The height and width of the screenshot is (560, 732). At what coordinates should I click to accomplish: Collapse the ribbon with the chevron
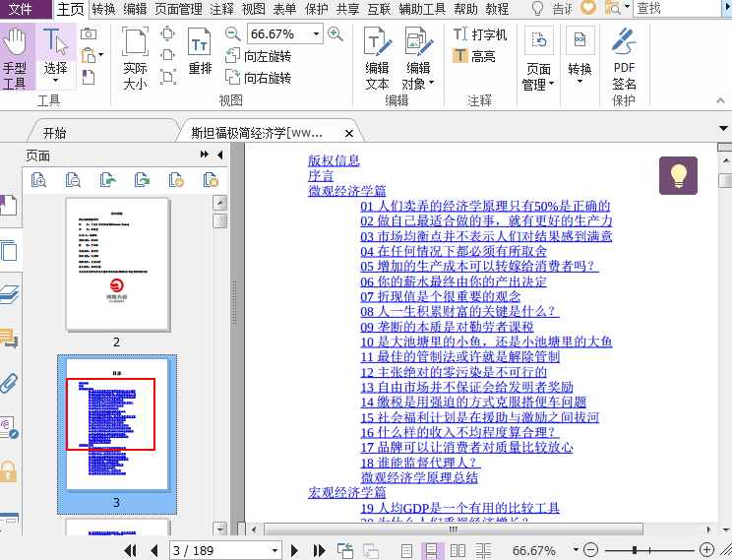coord(720,100)
